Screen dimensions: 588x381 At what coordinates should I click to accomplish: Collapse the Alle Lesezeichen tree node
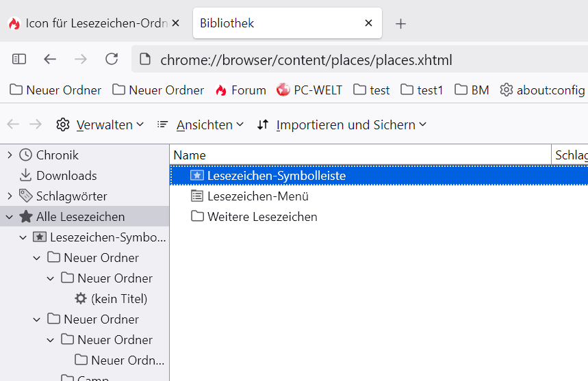10,217
